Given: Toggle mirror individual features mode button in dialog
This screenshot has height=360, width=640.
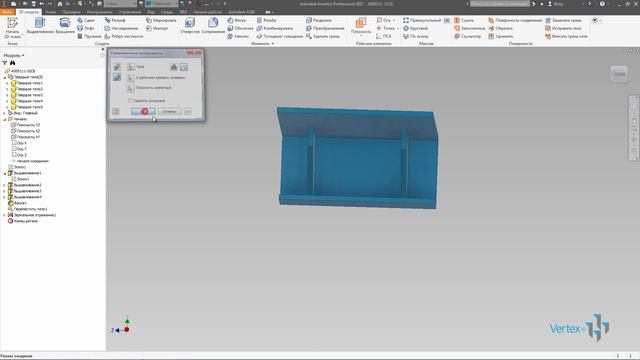Looking at the screenshot, I should (117, 67).
